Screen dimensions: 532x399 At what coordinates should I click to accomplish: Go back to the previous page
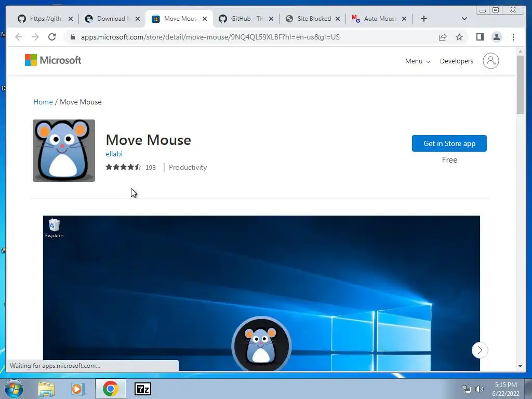(19, 37)
